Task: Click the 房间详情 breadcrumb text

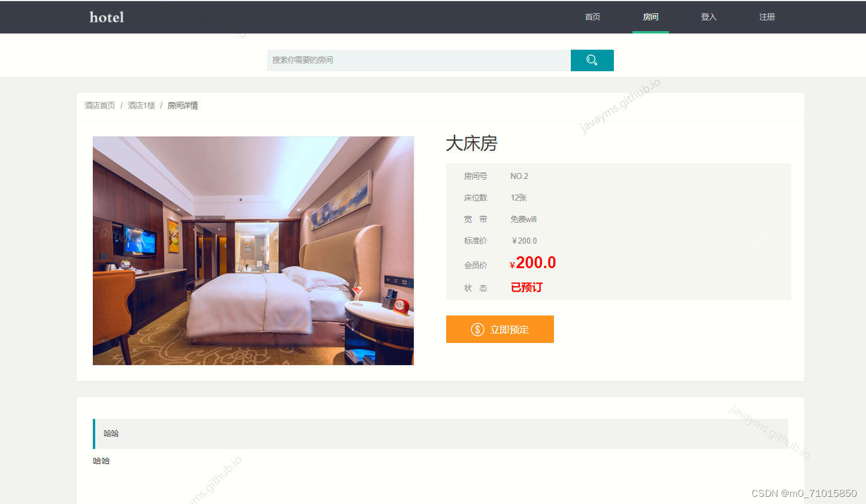Action: pyautogui.click(x=183, y=105)
